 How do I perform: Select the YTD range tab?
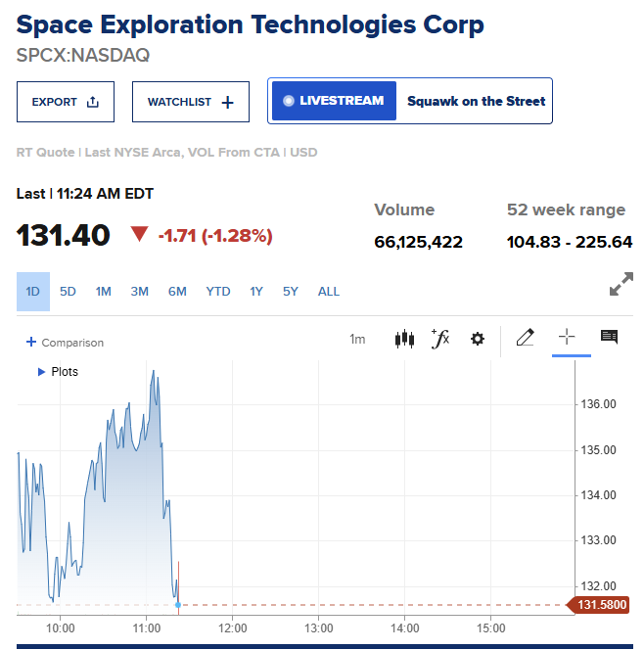coord(218,292)
